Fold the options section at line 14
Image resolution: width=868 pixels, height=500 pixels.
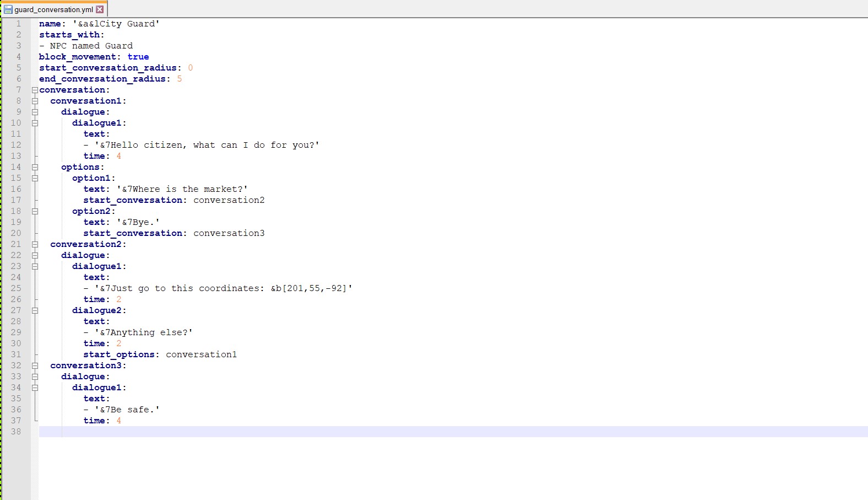[35, 167]
